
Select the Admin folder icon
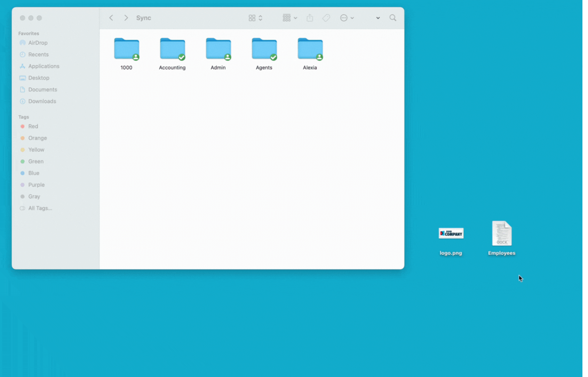[x=218, y=50]
